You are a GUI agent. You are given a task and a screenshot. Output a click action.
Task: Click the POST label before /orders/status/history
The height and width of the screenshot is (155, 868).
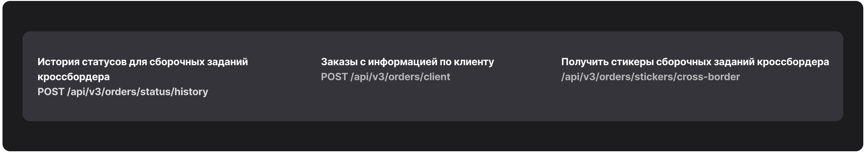coord(51,92)
